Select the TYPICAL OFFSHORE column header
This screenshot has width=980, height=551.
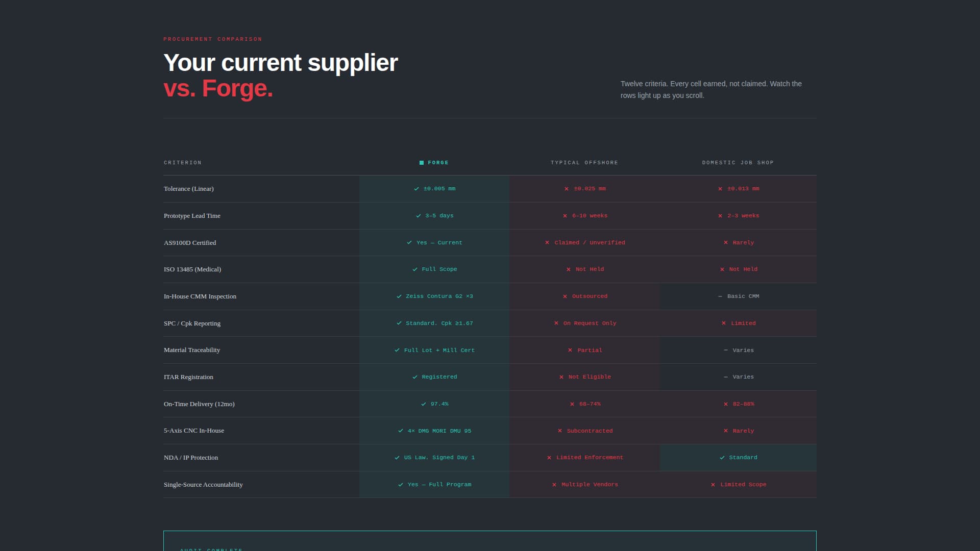[x=584, y=163]
